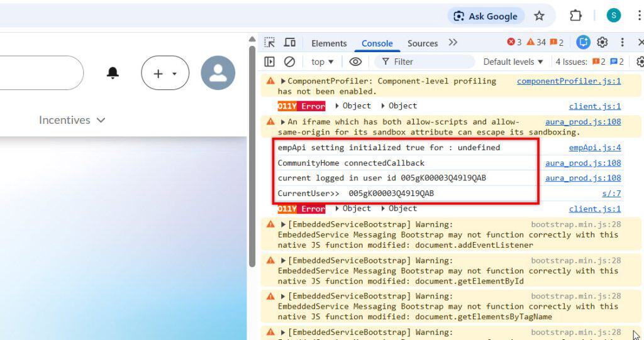Open bootstrap.min.js:28 link beside getElementsByTagName warning
The width and height of the screenshot is (644, 340).
[x=576, y=296]
